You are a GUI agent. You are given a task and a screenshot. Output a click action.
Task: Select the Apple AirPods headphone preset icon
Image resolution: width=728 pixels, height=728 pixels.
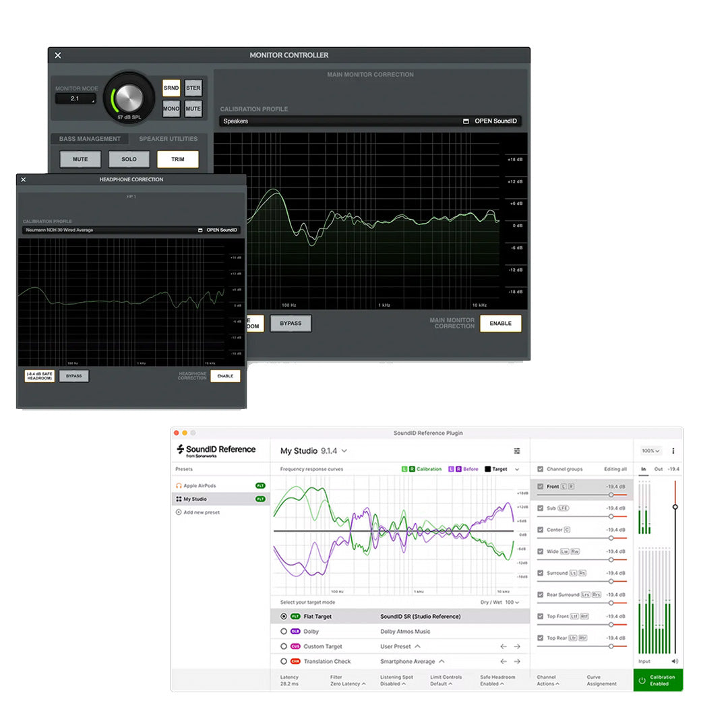tap(179, 485)
